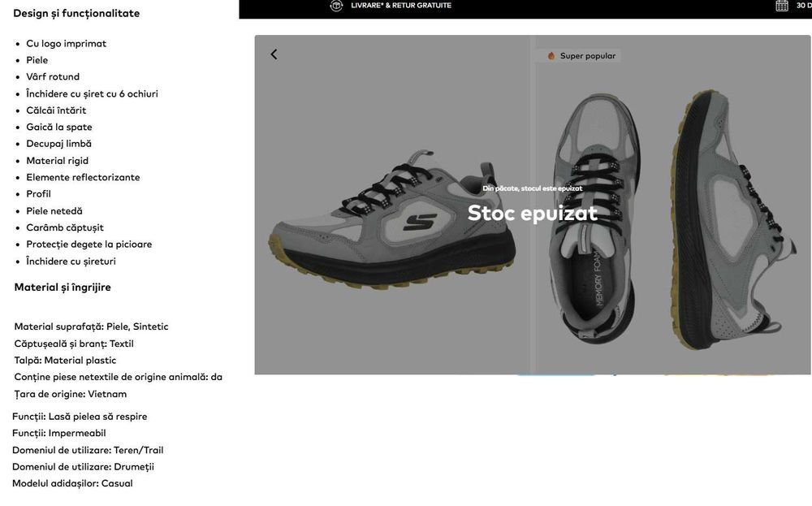Click the 'Piele' list item
Image resolution: width=812 pixels, height=506 pixels.
click(37, 60)
